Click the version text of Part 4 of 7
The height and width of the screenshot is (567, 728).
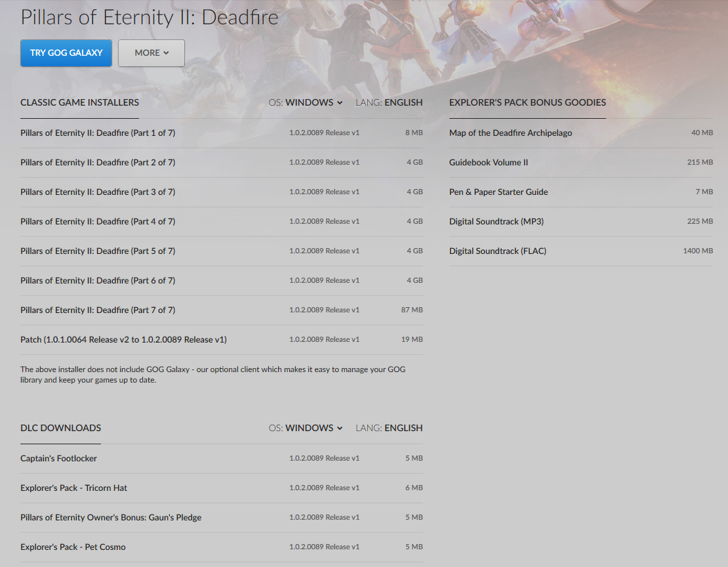[x=324, y=222]
